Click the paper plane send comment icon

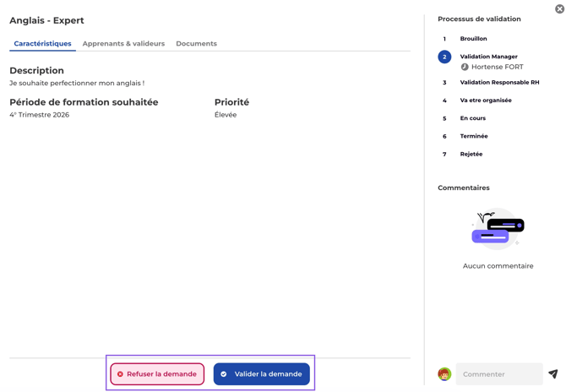[553, 374]
